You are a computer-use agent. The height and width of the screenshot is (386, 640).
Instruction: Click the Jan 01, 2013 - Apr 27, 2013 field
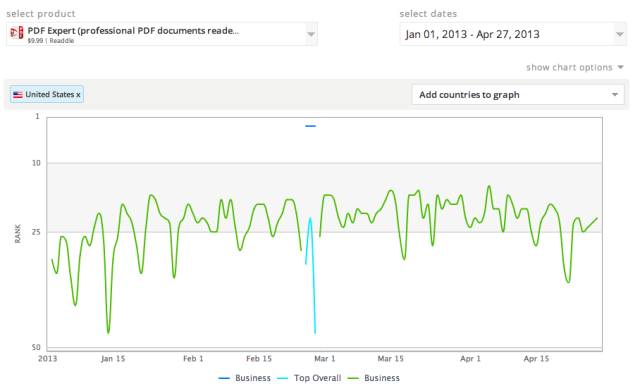(x=513, y=34)
